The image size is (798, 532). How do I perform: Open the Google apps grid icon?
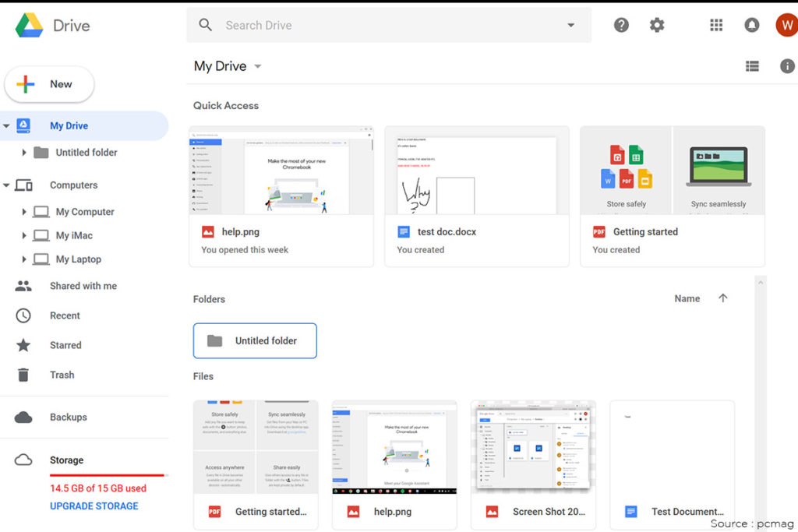[x=716, y=25]
